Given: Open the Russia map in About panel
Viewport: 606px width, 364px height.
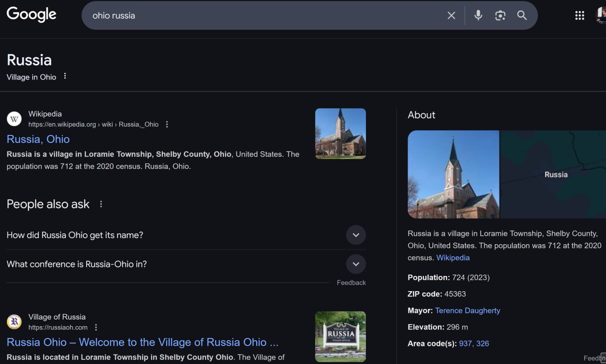Looking at the screenshot, I should pyautogui.click(x=553, y=174).
